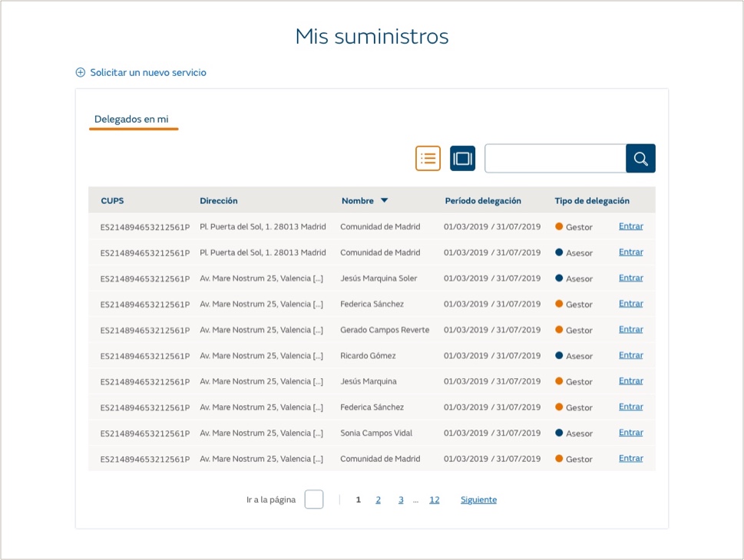Click Entrar for Ricardo Gómez row
Viewport: 744px width, 560px height.
point(631,355)
